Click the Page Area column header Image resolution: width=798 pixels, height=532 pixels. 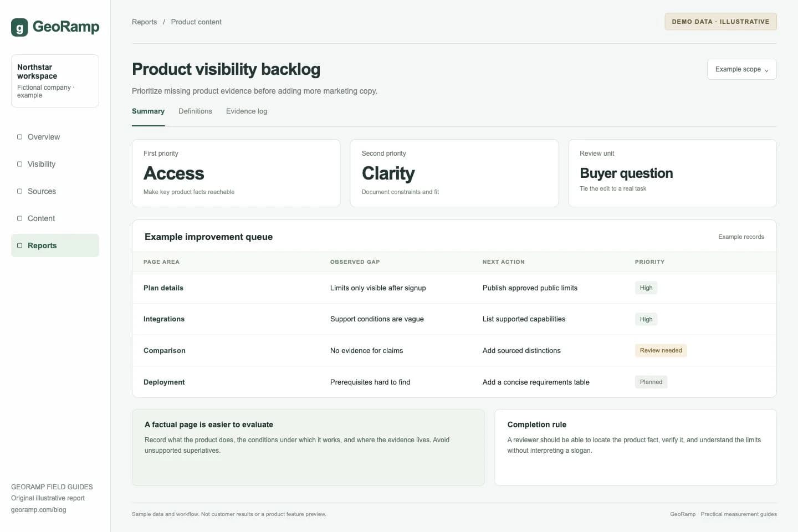tap(161, 262)
